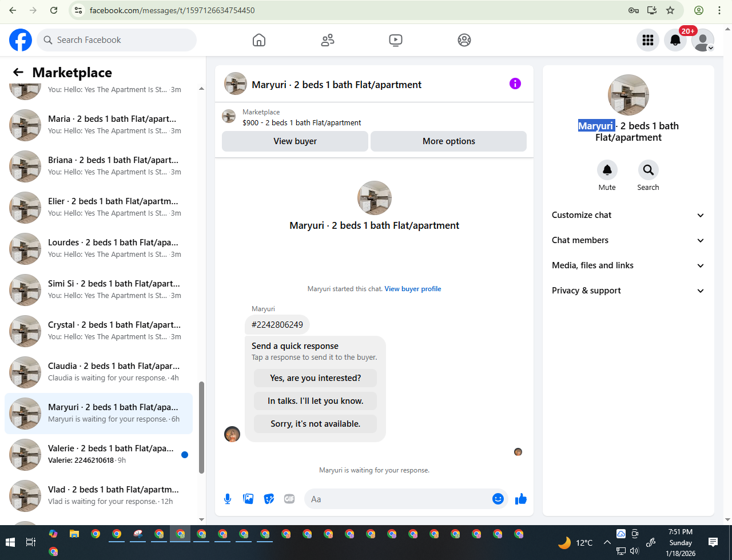Viewport: 732px width, 560px height.
Task: Open unread Valerie conversation
Action: [98, 454]
